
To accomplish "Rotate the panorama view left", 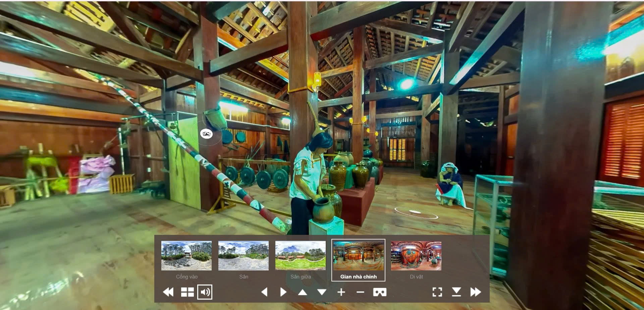I will coord(264,292).
